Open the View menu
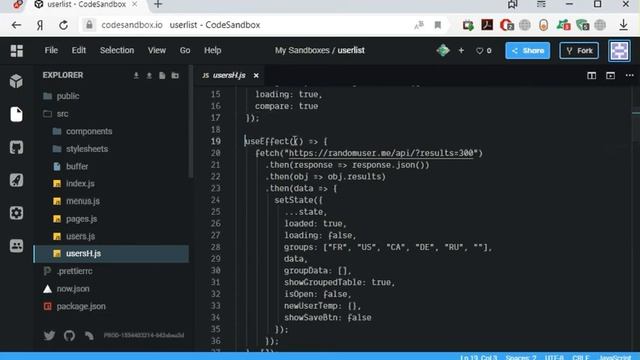Screen dimensions: 640x360 pos(157,50)
